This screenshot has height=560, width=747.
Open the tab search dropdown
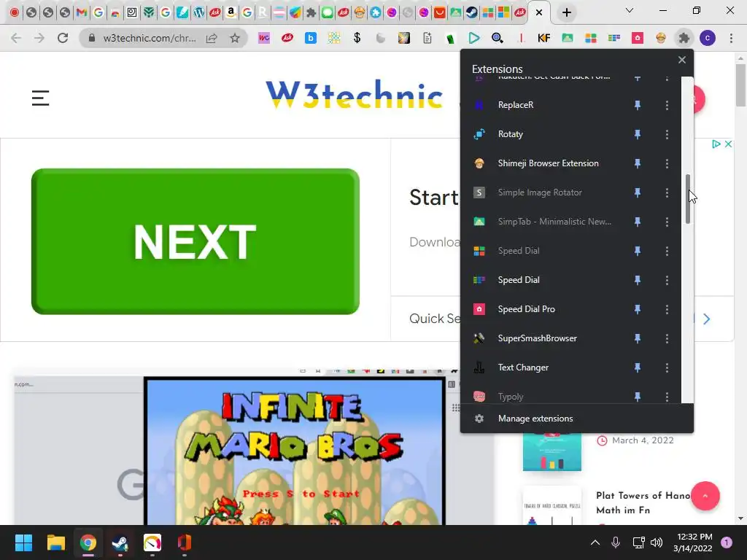[x=630, y=10]
